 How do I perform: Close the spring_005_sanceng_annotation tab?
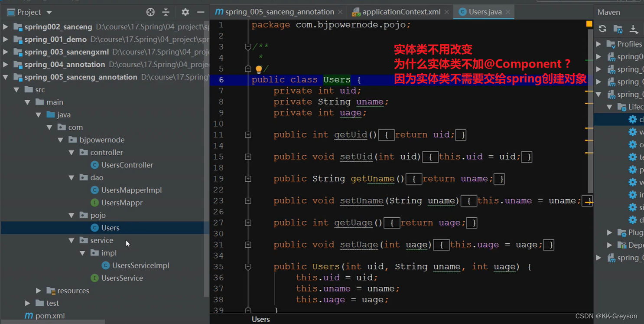(340, 12)
